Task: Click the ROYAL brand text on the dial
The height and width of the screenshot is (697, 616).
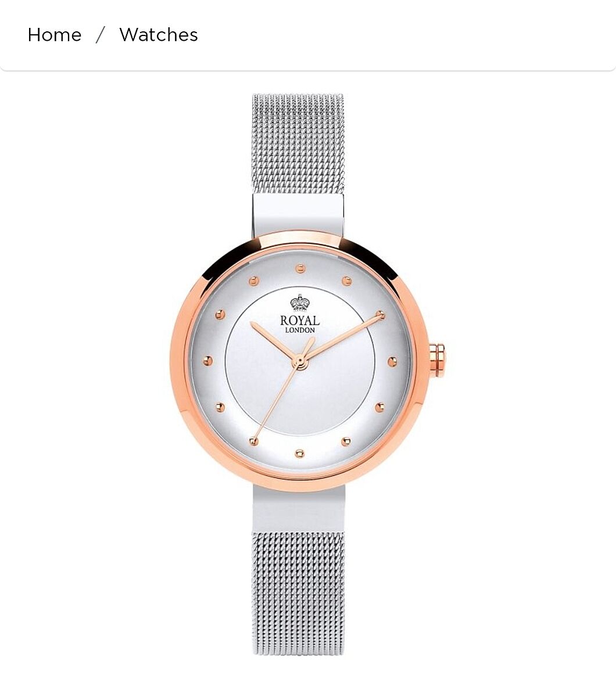Action: [300, 321]
